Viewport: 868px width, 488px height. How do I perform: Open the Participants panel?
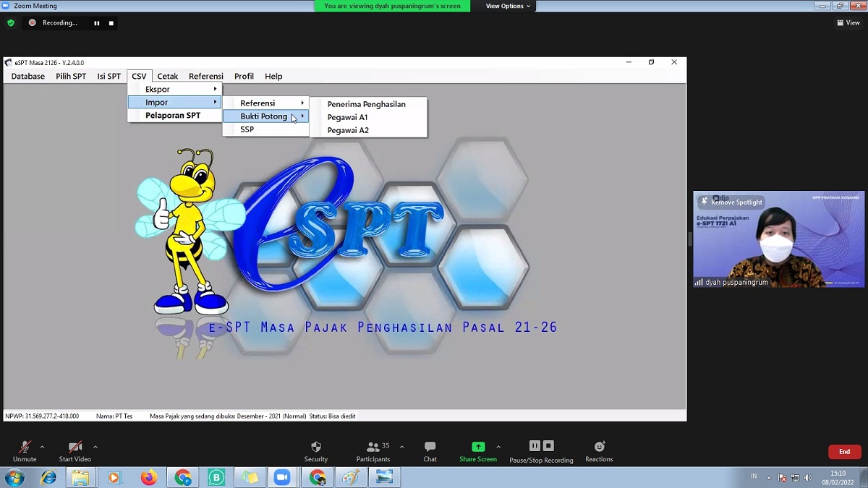(373, 447)
